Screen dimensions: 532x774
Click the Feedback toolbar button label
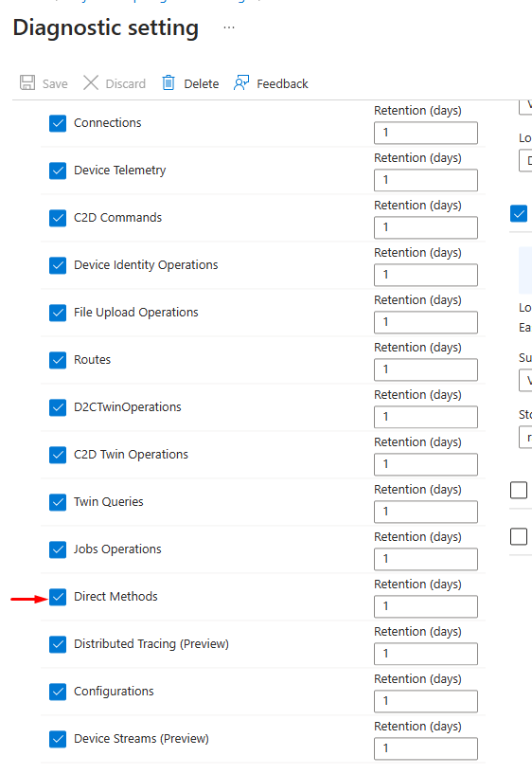(x=282, y=84)
